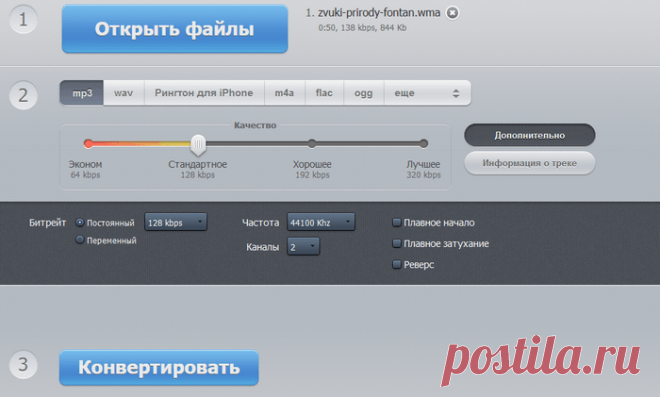Enable Плавное затухание checkbox
The width and height of the screenshot is (660, 397).
(x=396, y=243)
